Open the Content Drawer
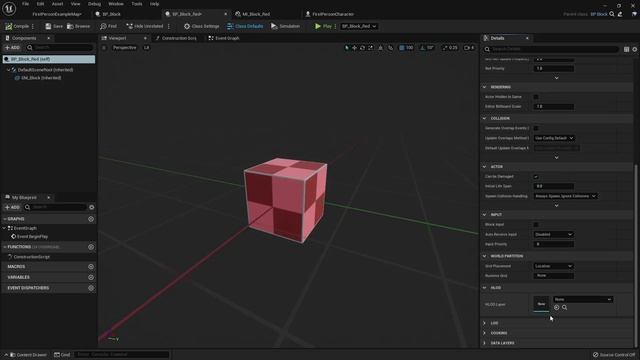This screenshot has height=360, width=640. pos(28,355)
